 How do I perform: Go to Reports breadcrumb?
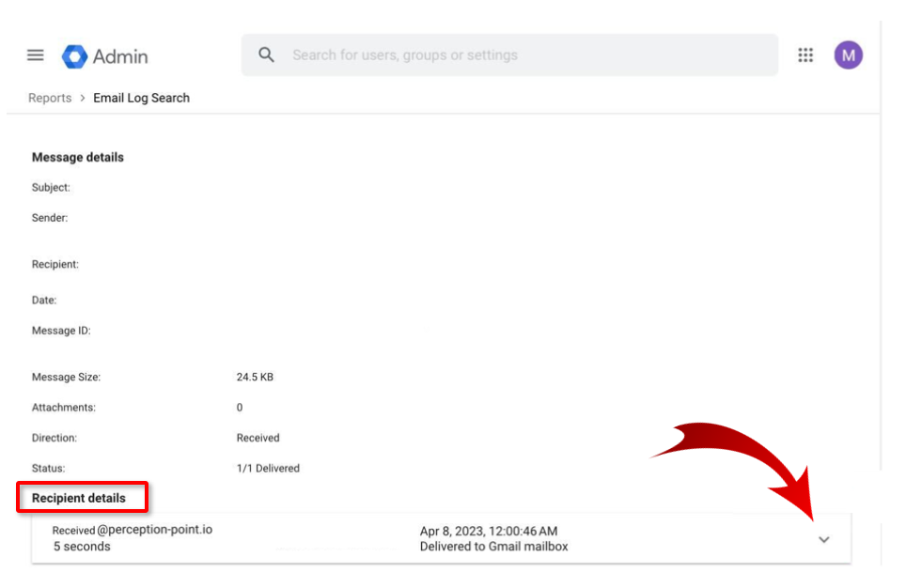pyautogui.click(x=50, y=99)
